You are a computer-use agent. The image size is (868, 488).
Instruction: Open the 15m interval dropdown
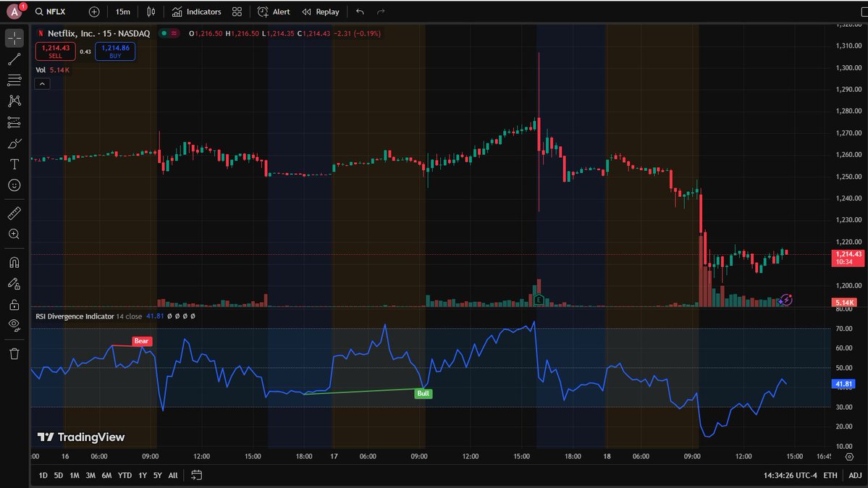pos(123,12)
